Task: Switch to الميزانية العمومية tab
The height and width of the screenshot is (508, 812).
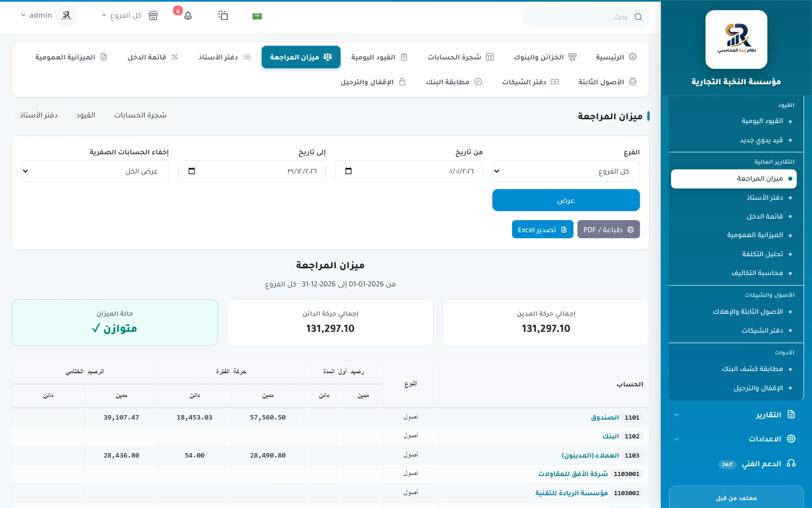Action: coord(71,57)
